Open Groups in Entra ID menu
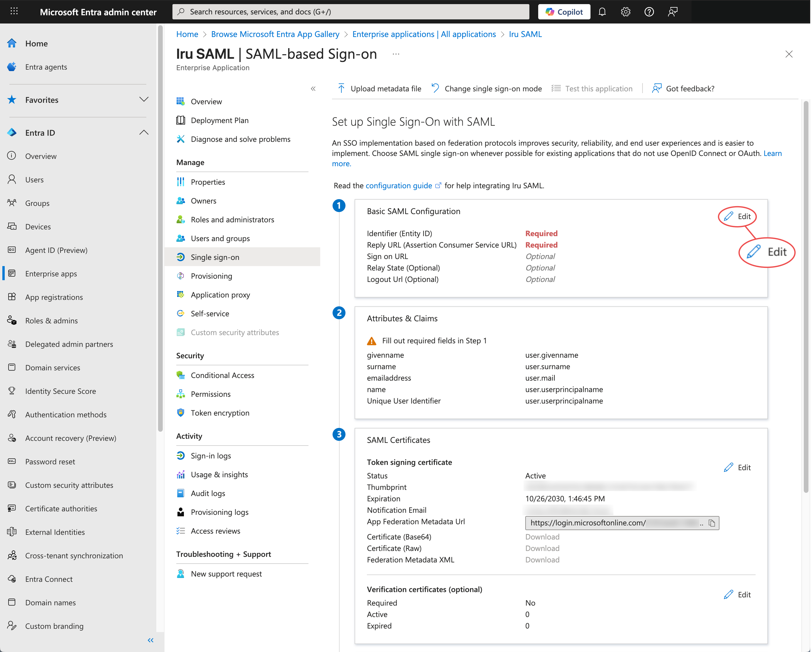This screenshot has height=652, width=812. point(37,203)
